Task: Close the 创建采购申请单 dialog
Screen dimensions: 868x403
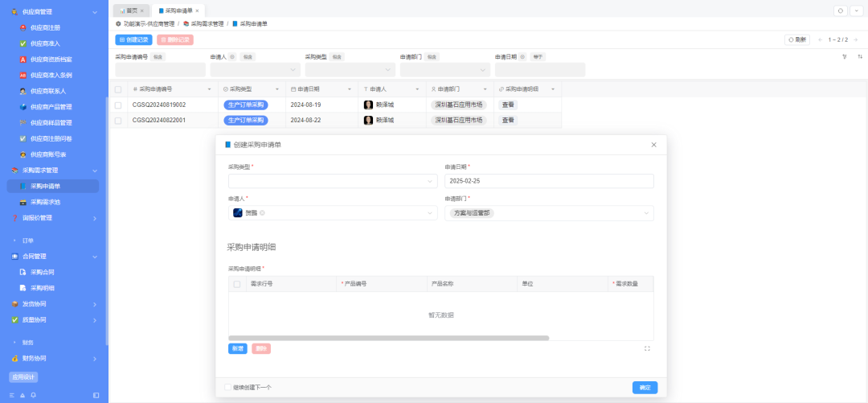Action: click(x=653, y=145)
